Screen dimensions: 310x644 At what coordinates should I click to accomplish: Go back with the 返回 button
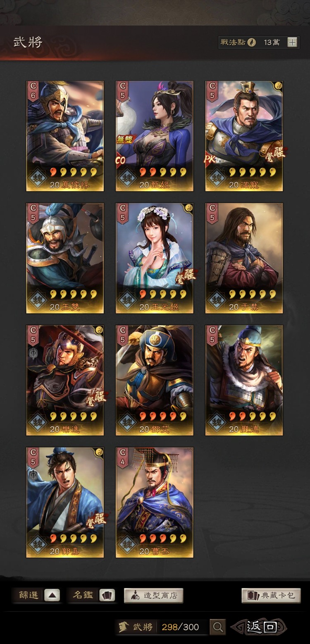point(259,627)
